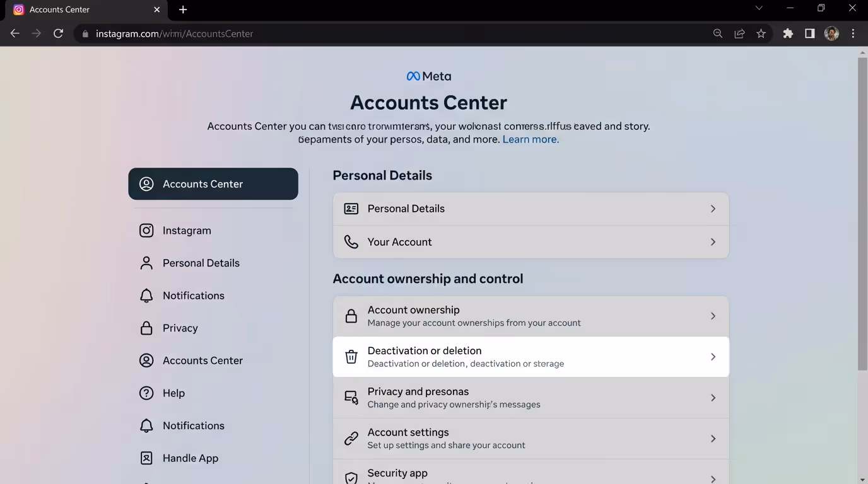Expand the Privacy and presonas chevron
Viewport: 868px width, 484px height.
click(x=713, y=398)
